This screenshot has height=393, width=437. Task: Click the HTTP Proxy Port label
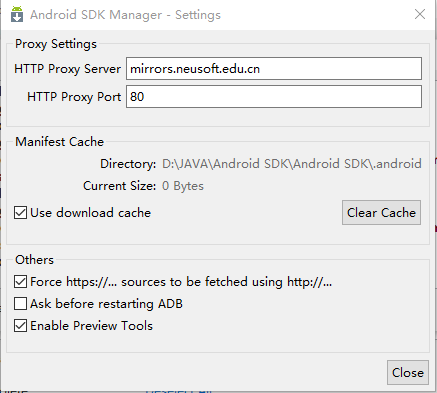pyautogui.click(x=74, y=97)
